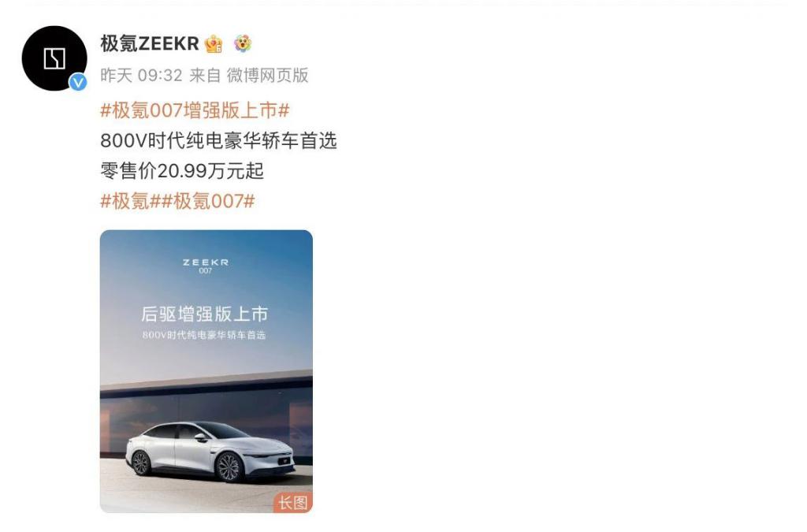This screenshot has height=532, width=807.
Task: Open hashtag #极氪007增强版上市#
Action: point(195,110)
